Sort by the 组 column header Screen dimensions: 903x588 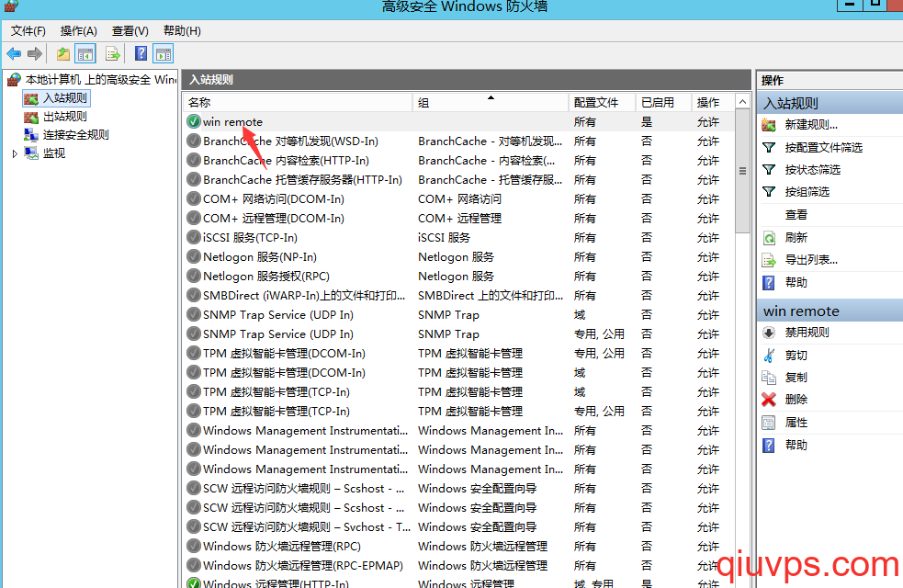coord(491,102)
